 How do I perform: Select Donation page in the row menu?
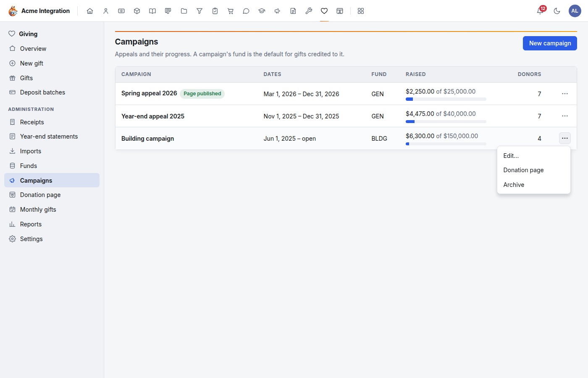534,170
